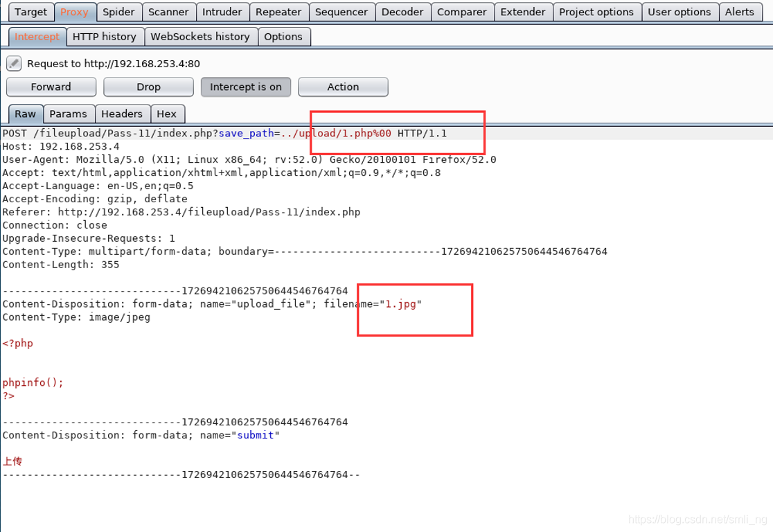Click the Content-Length: 355 line
This screenshot has width=773, height=532.
point(61,265)
